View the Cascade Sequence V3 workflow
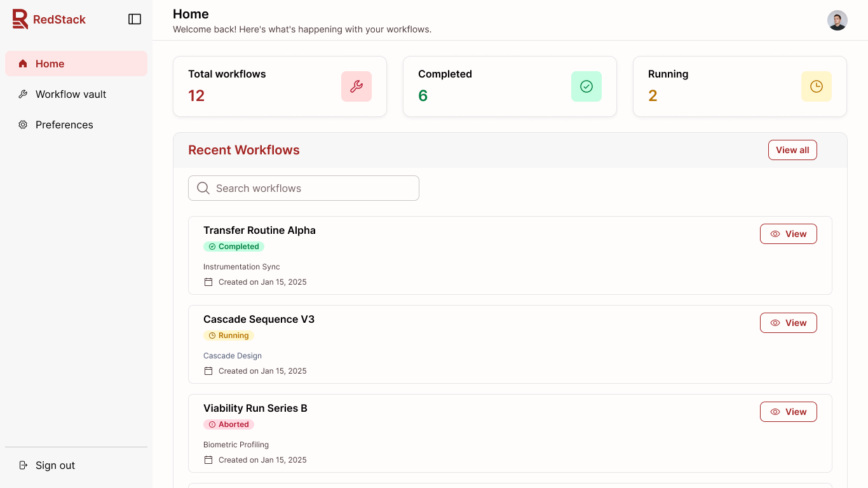This screenshot has height=488, width=868. pos(789,323)
